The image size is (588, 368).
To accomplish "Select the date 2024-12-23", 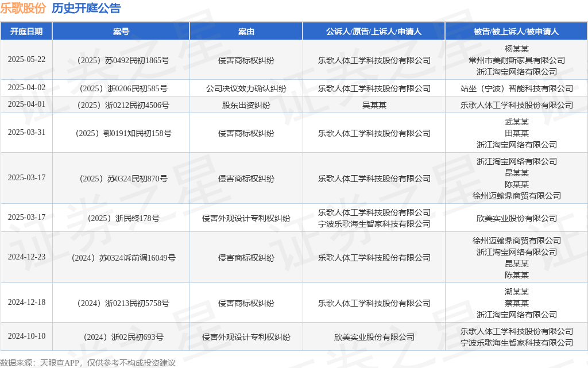I will pyautogui.click(x=26, y=257).
